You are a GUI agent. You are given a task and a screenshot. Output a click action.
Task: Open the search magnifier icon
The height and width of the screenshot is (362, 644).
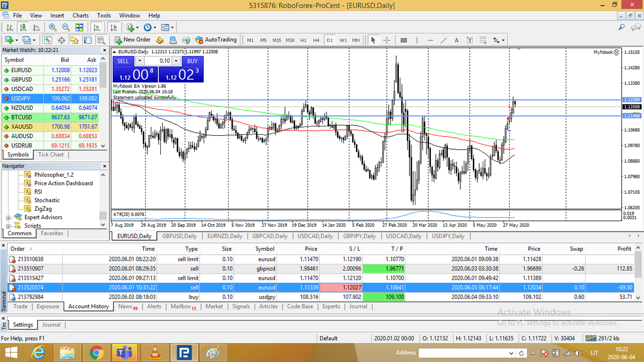coord(622,27)
